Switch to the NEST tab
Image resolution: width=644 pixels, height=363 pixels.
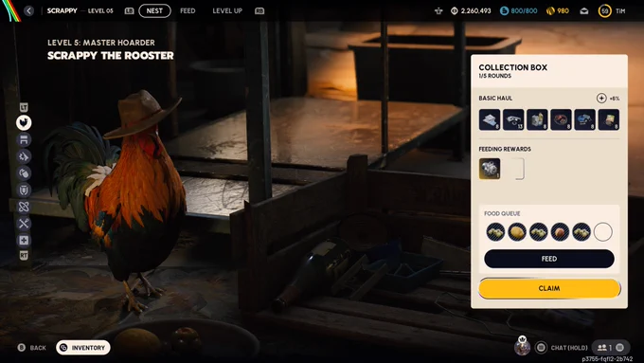(154, 10)
